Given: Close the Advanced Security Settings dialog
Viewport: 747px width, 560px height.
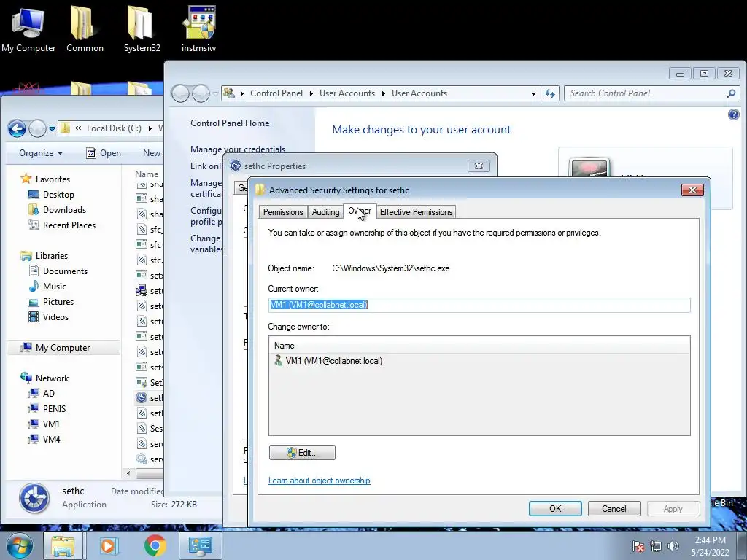Looking at the screenshot, I should pos(692,190).
